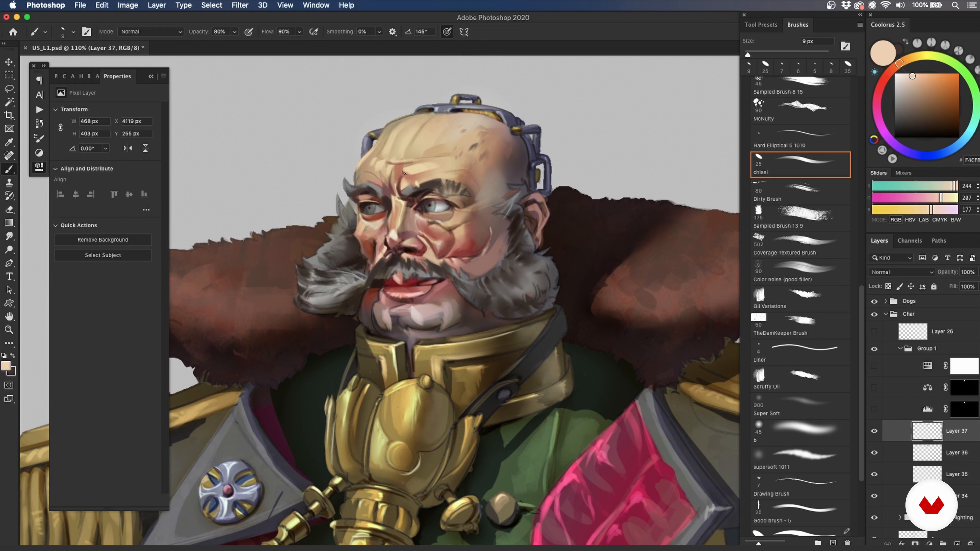Select the Gradient tool
The image size is (980, 551).
pos(9,223)
